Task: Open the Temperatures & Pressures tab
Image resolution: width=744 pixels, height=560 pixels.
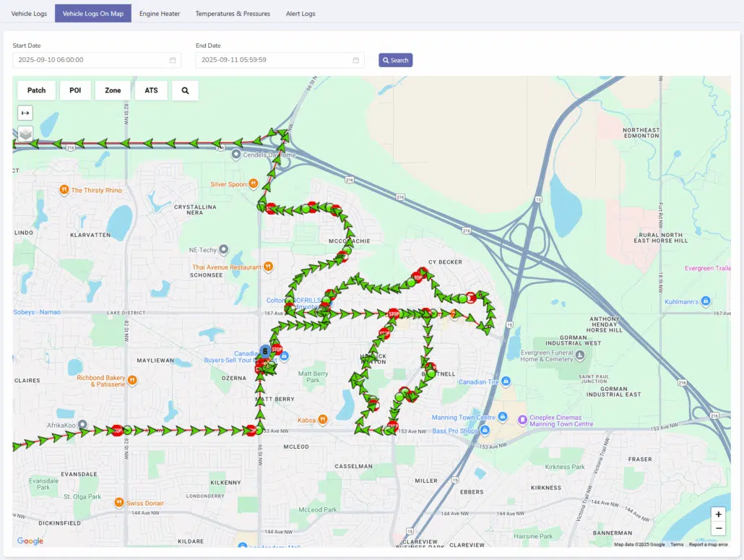Action: tap(233, 14)
